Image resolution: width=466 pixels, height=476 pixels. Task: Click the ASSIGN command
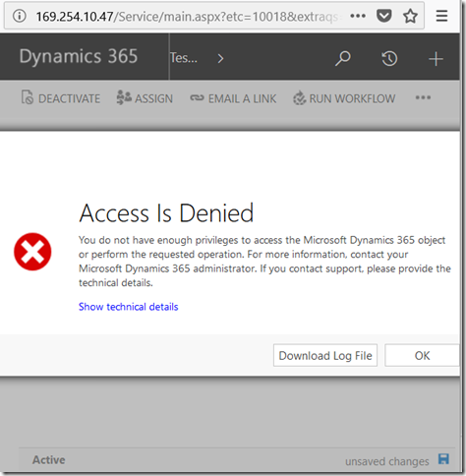coord(145,98)
